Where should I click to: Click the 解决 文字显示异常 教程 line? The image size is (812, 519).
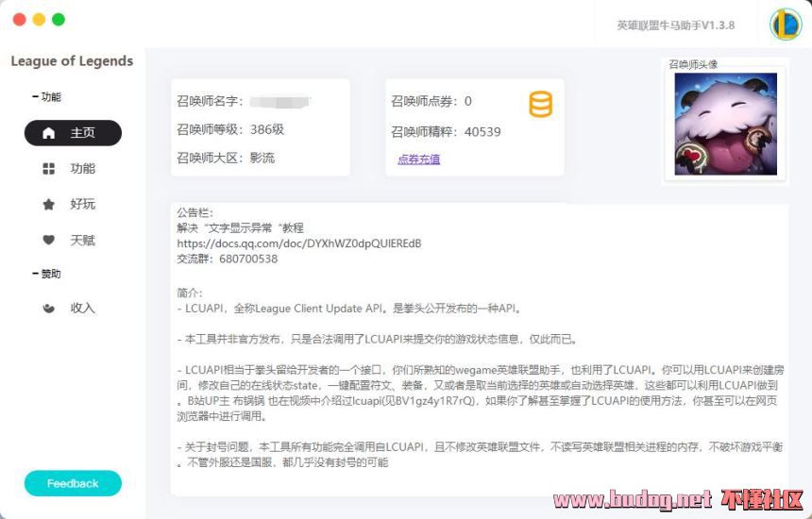[x=240, y=227]
